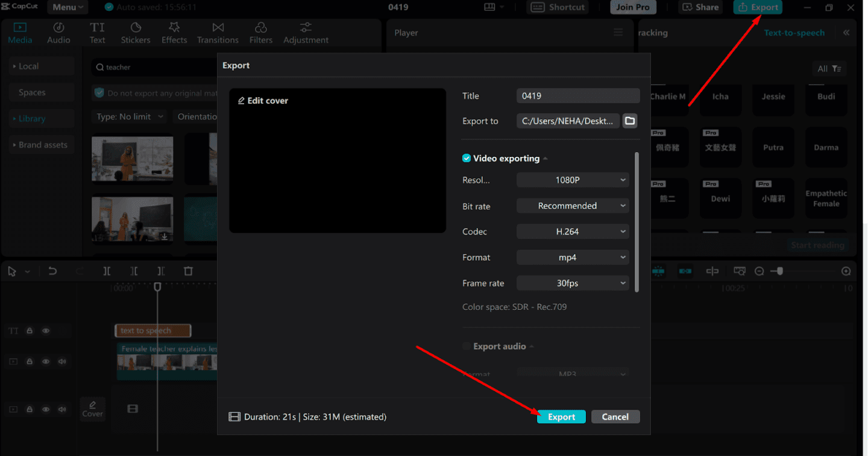Open the Stickers tab
868x456 pixels.
pyautogui.click(x=136, y=33)
